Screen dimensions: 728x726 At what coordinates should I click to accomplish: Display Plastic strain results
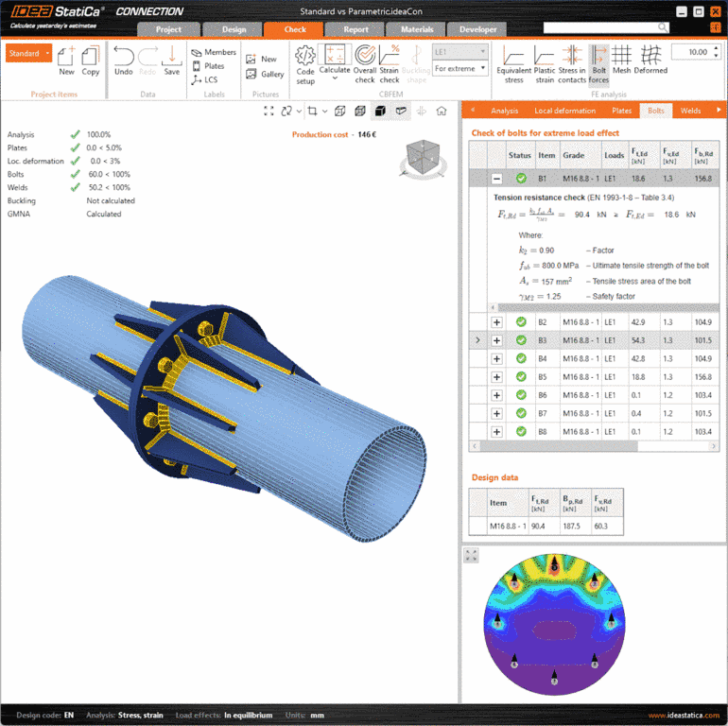click(x=545, y=64)
